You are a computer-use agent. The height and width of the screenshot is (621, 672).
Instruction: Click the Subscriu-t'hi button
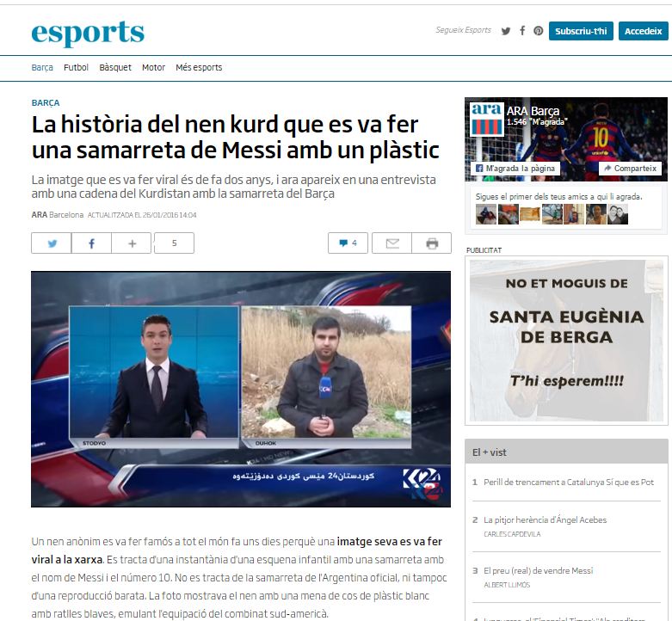(581, 31)
